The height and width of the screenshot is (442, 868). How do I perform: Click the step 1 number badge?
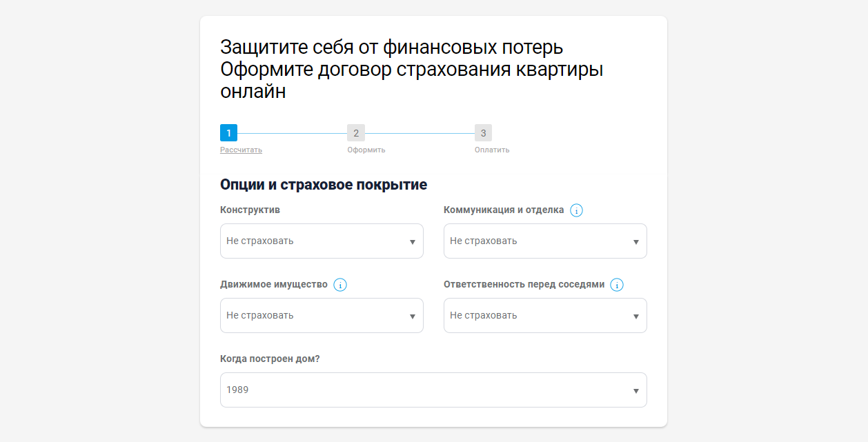point(228,133)
